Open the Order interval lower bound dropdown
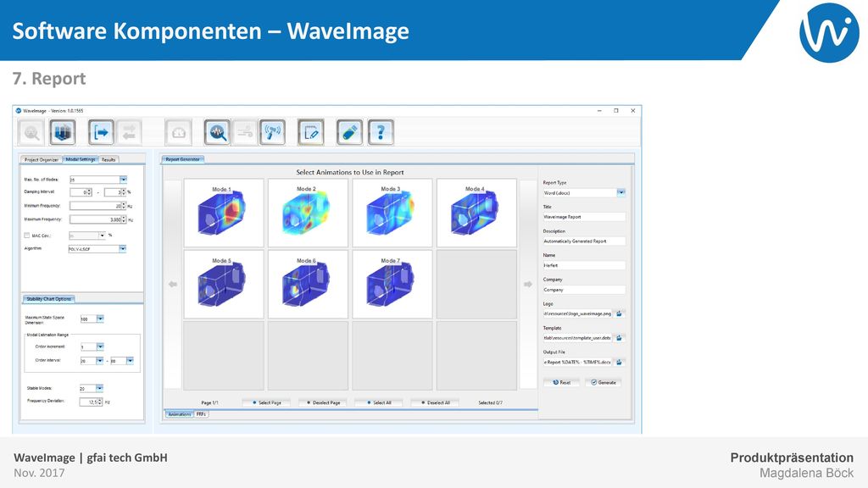Viewport: 868px width, 488px height. click(x=100, y=361)
